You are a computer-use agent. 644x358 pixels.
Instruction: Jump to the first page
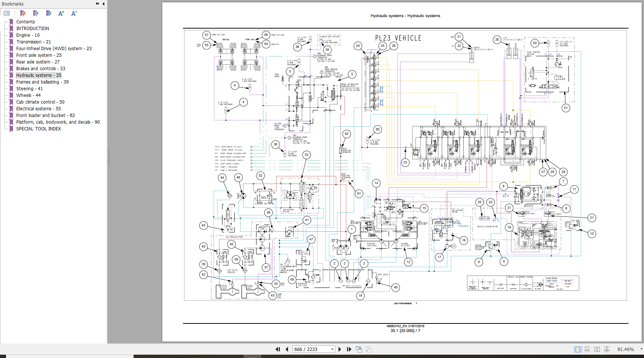(x=278, y=349)
